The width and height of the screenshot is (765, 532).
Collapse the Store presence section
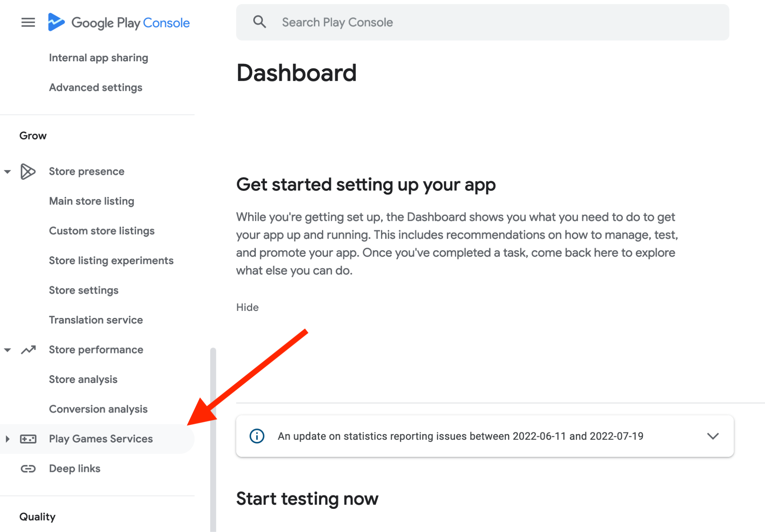tap(7, 171)
